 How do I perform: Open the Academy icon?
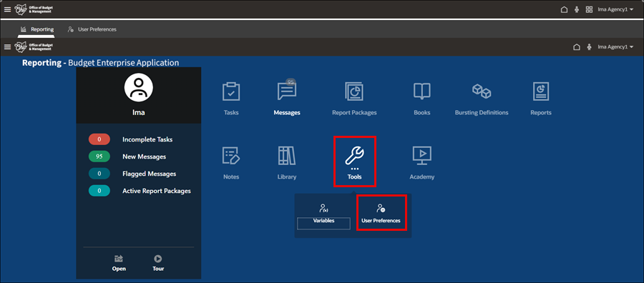pos(421,156)
